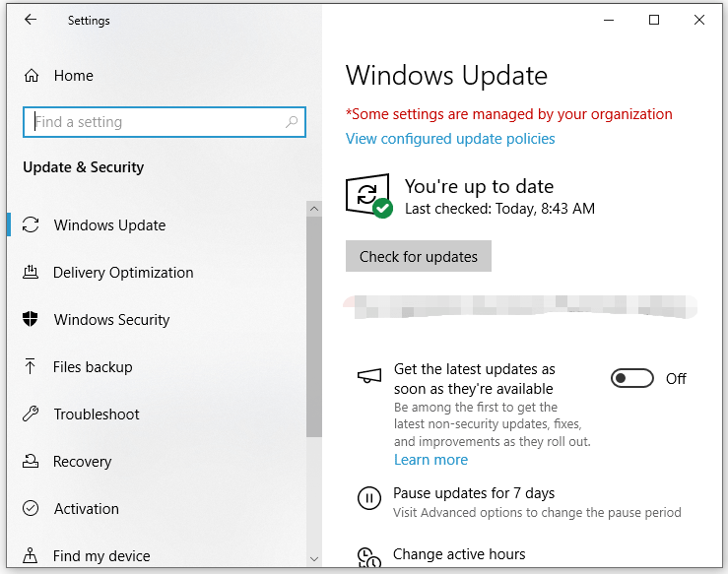This screenshot has height=574, width=728.
Task: Click the pause circle icon
Action: coord(369,498)
